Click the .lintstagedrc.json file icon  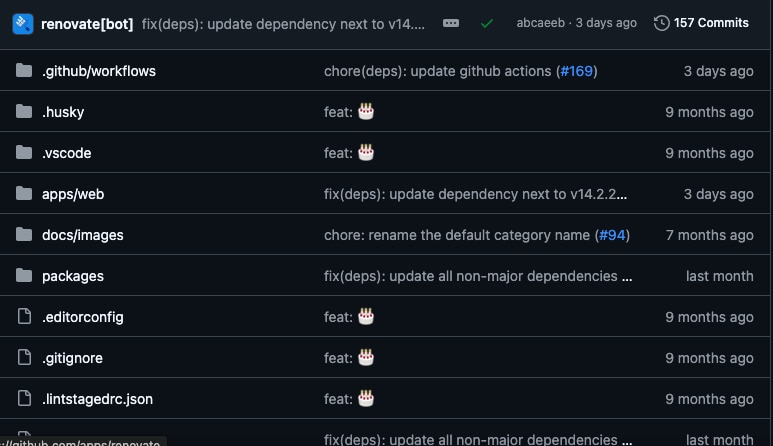24,398
